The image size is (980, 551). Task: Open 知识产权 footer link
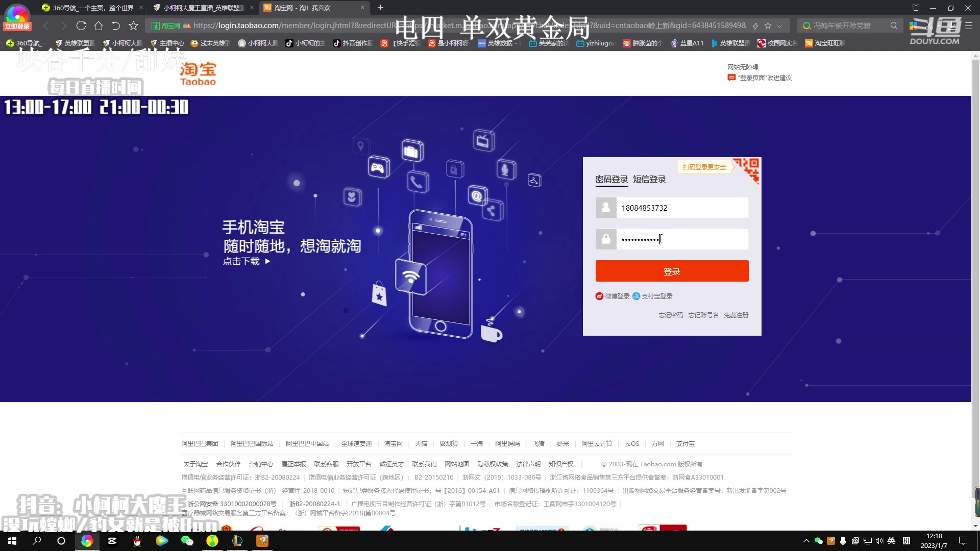(561, 464)
